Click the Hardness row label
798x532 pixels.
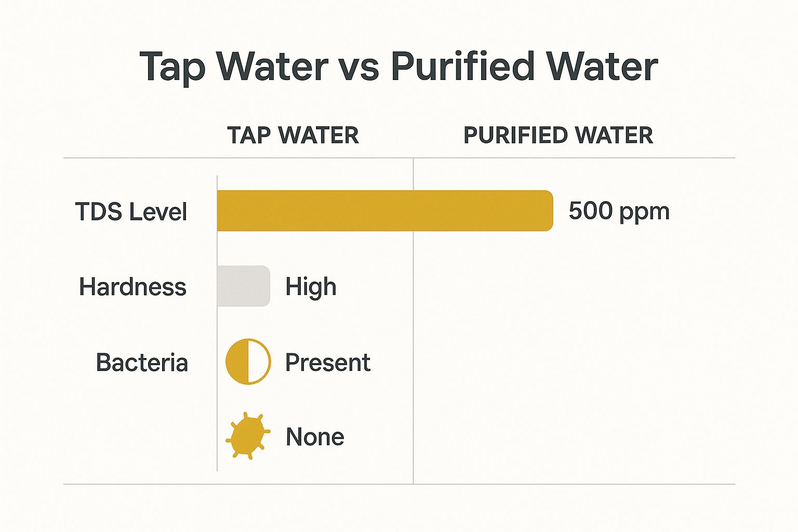(132, 287)
